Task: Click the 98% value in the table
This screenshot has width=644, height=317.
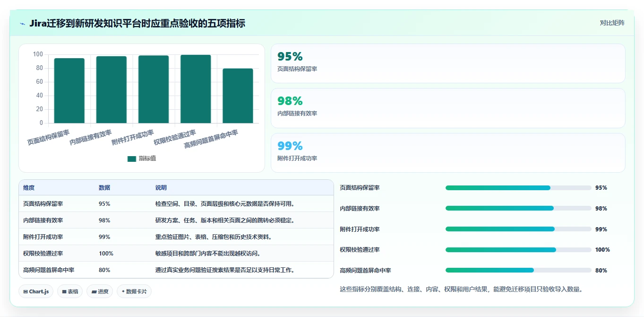Action: (104, 220)
